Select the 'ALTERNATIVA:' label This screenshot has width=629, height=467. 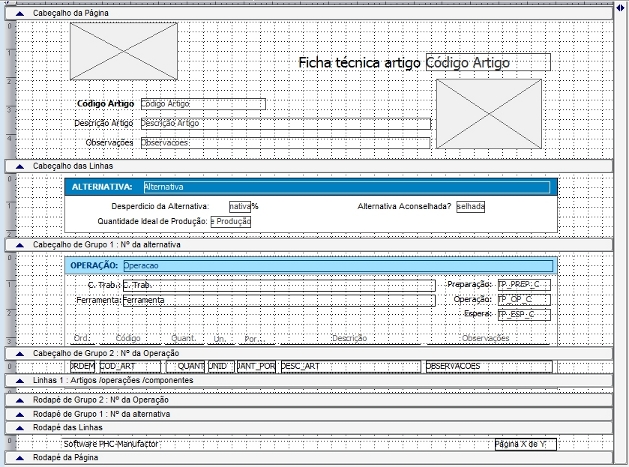click(102, 187)
